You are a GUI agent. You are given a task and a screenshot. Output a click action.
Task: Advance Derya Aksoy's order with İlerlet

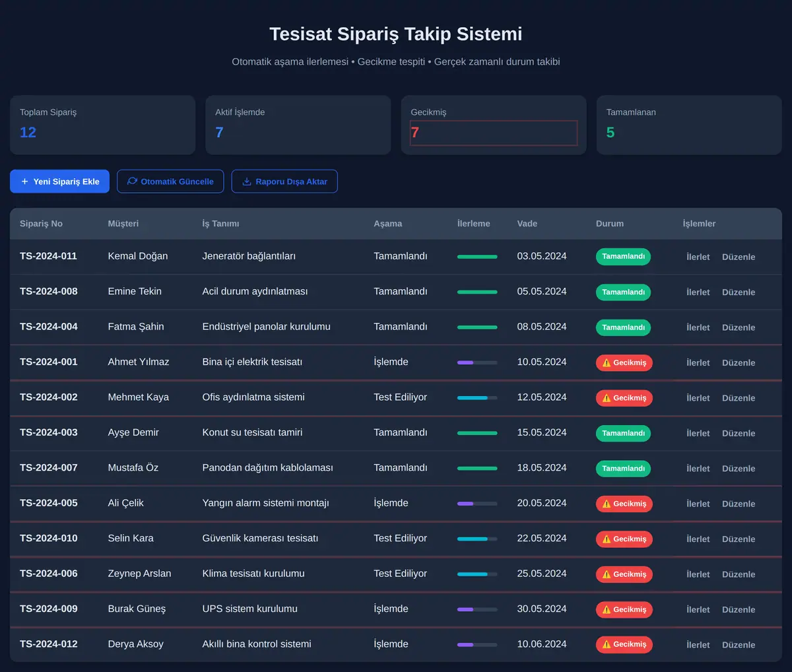pyautogui.click(x=698, y=645)
